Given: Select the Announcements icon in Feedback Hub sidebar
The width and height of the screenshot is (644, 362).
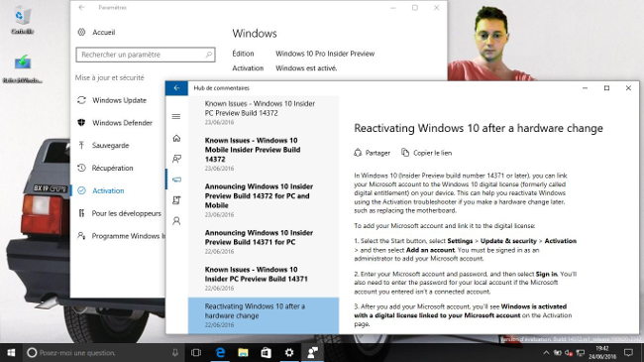Looking at the screenshot, I should [177, 180].
